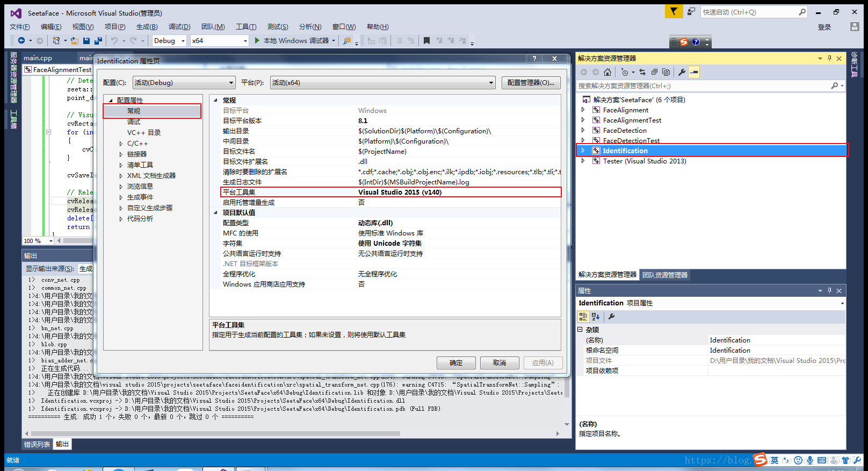This screenshot has height=471, width=868.
Task: Click the 登录 sign-in link
Action: tap(824, 27)
